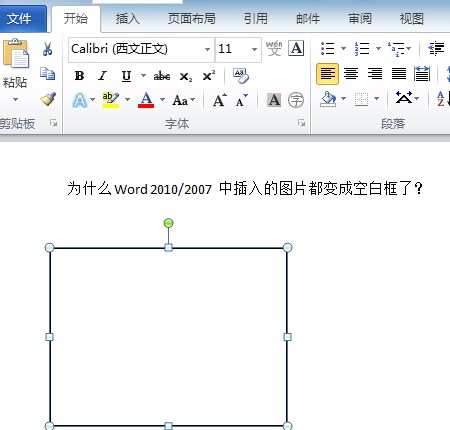Click the grow font icon
The width and height of the screenshot is (450, 430).
(x=220, y=100)
